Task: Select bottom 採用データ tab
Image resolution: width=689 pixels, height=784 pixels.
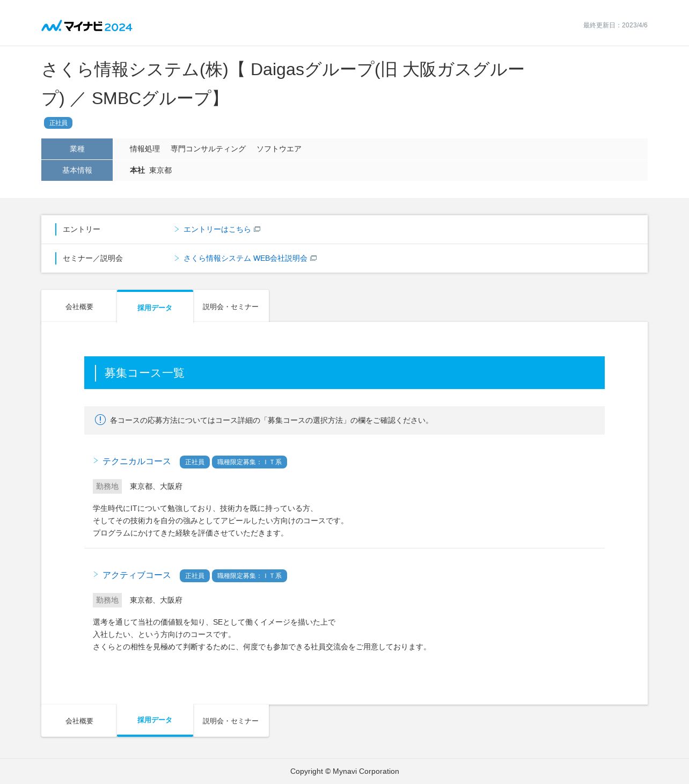Action: [155, 720]
